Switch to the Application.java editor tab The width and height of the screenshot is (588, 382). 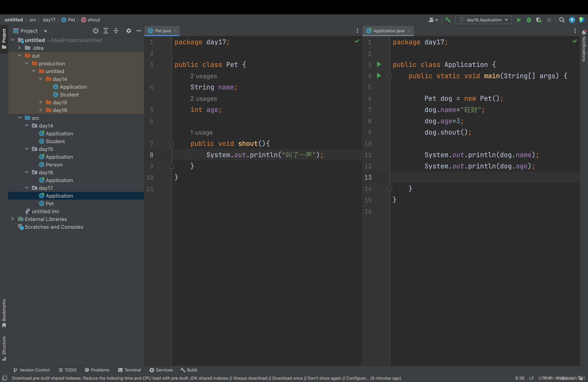pyautogui.click(x=388, y=31)
